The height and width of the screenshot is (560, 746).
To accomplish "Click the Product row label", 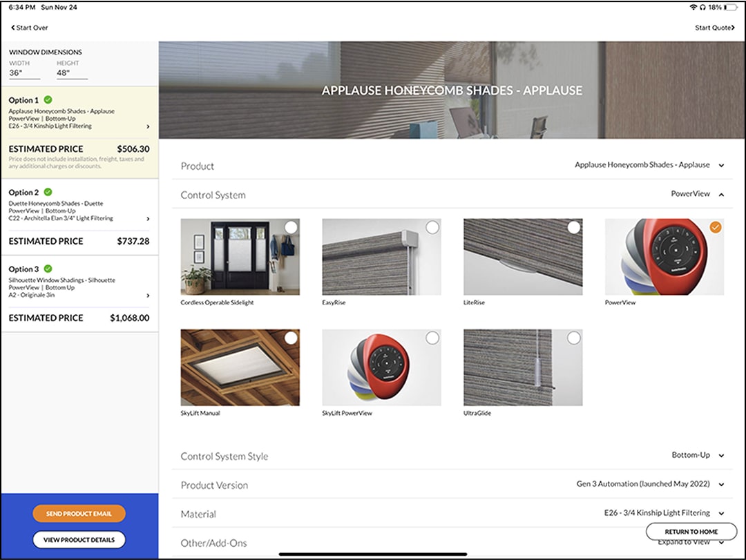I will pos(198,166).
